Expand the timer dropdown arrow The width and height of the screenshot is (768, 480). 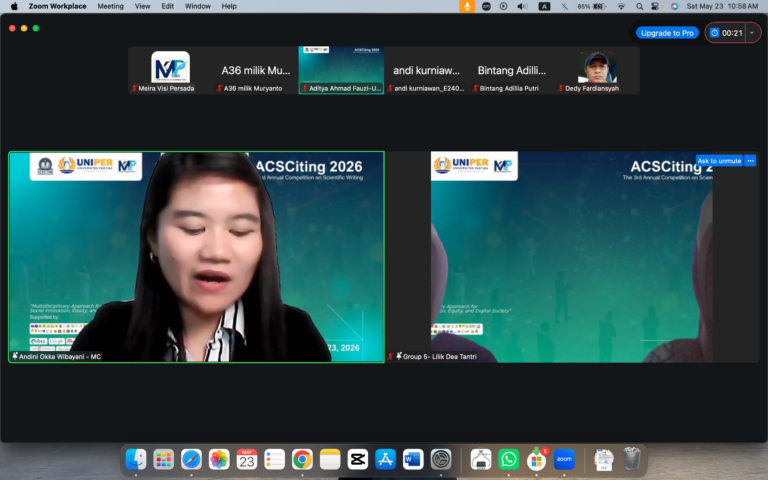point(751,33)
